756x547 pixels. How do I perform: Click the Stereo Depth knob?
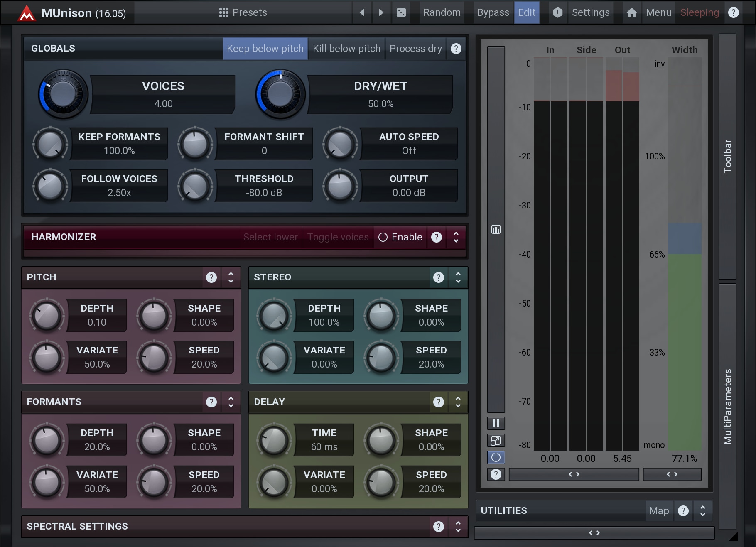click(x=274, y=316)
